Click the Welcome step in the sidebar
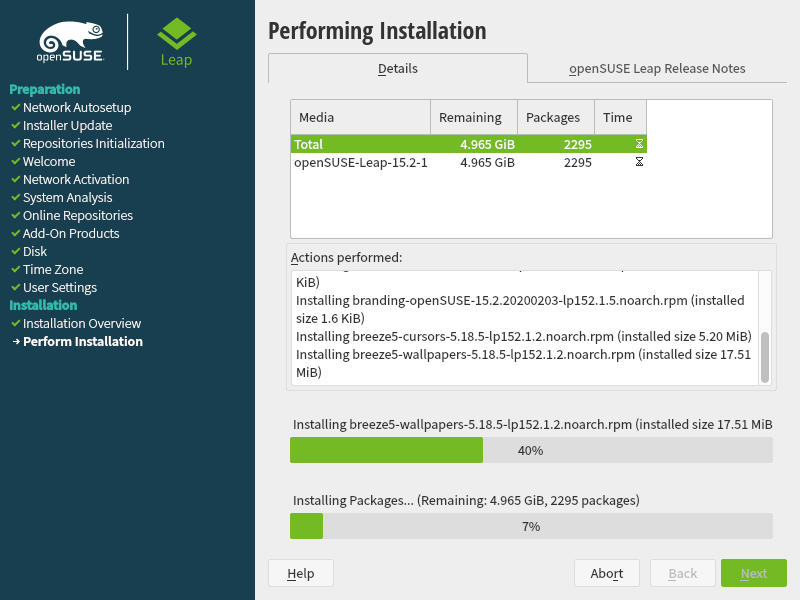 tap(49, 161)
